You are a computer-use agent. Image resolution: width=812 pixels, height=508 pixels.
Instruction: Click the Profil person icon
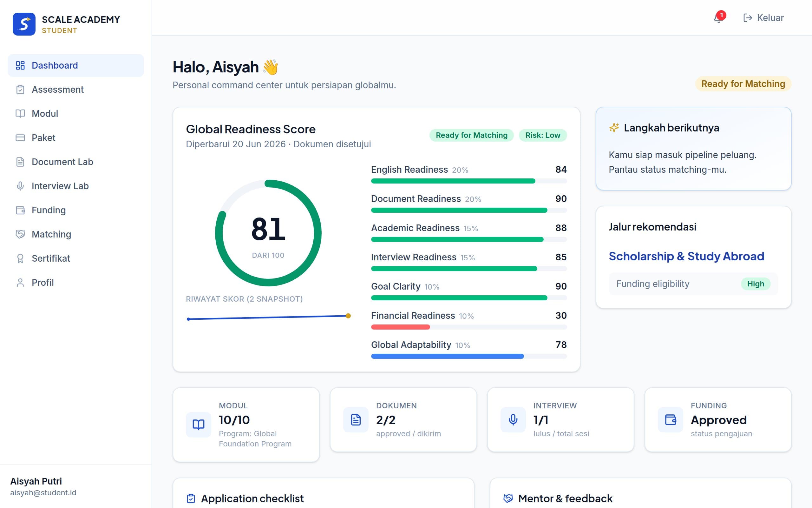click(x=21, y=283)
